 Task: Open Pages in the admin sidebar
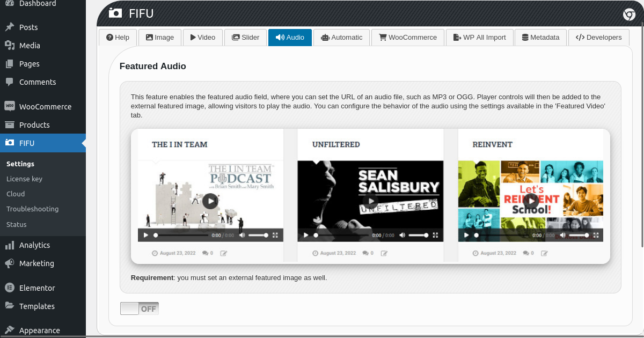(x=43, y=64)
